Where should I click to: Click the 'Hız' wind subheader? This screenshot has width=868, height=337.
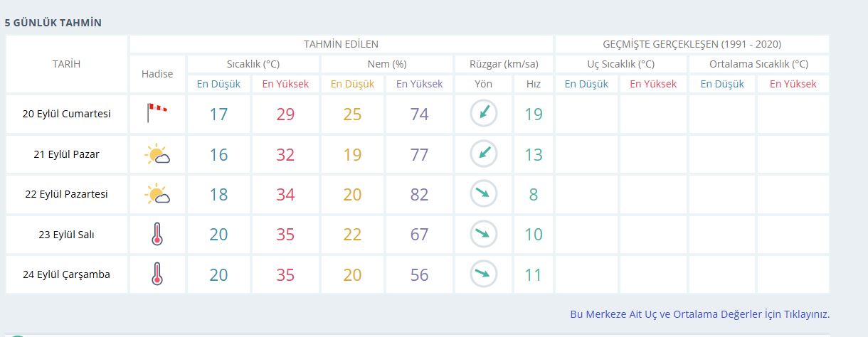pyautogui.click(x=534, y=83)
